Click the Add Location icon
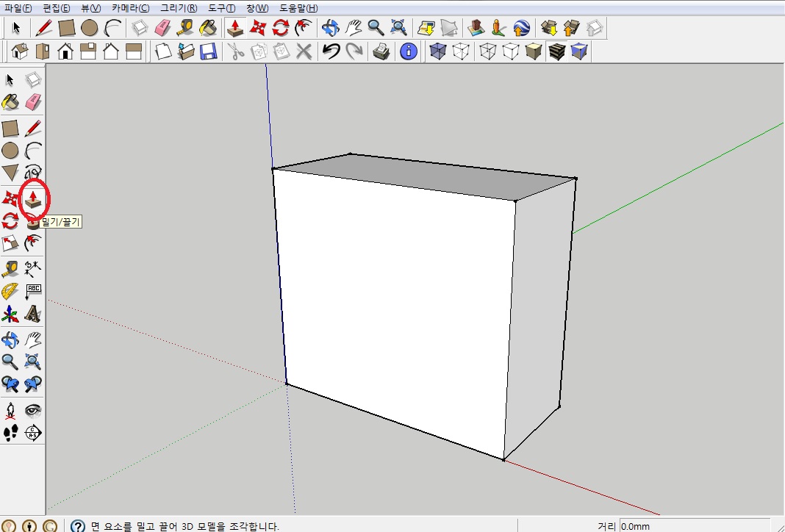The height and width of the screenshot is (532, 785). [426, 28]
